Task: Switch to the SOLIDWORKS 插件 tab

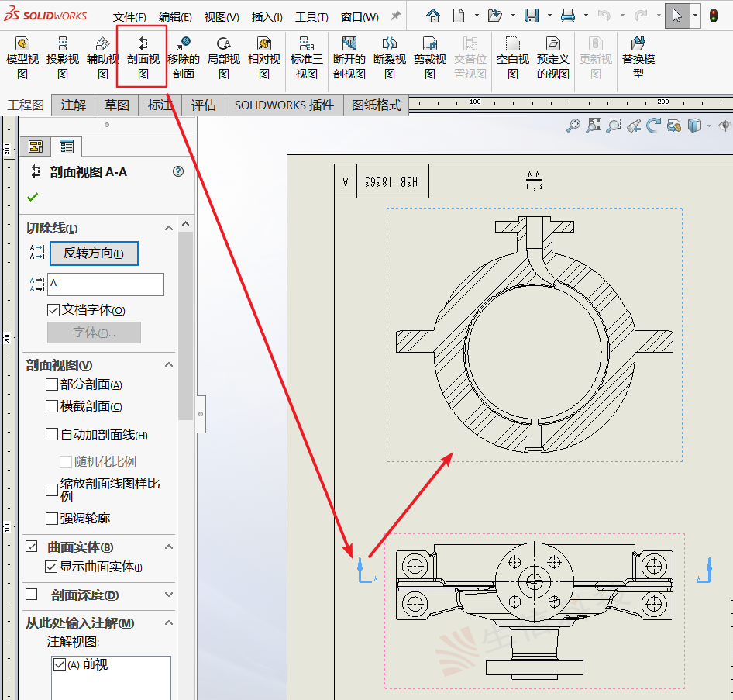Action: [x=284, y=105]
